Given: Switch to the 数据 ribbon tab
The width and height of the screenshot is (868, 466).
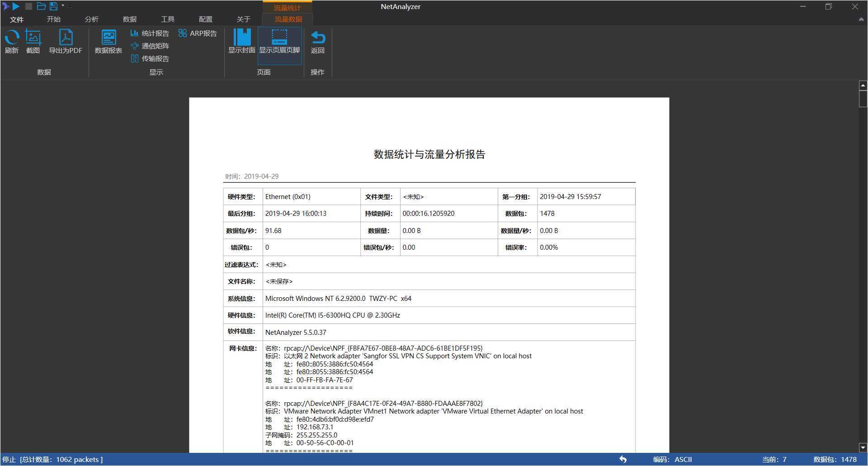Looking at the screenshot, I should pos(129,19).
